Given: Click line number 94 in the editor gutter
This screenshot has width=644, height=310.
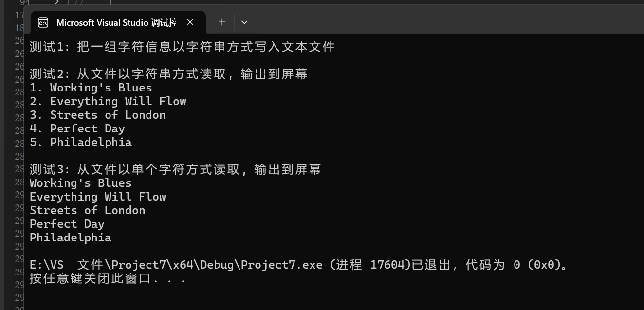Looking at the screenshot, I should (x=24, y=3).
